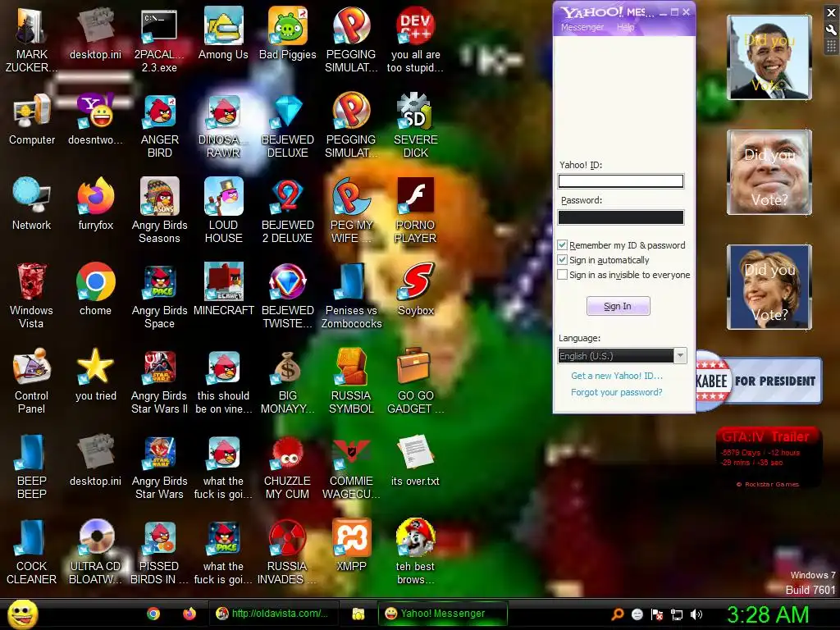Focus the Yahoo! ID input field

point(621,181)
